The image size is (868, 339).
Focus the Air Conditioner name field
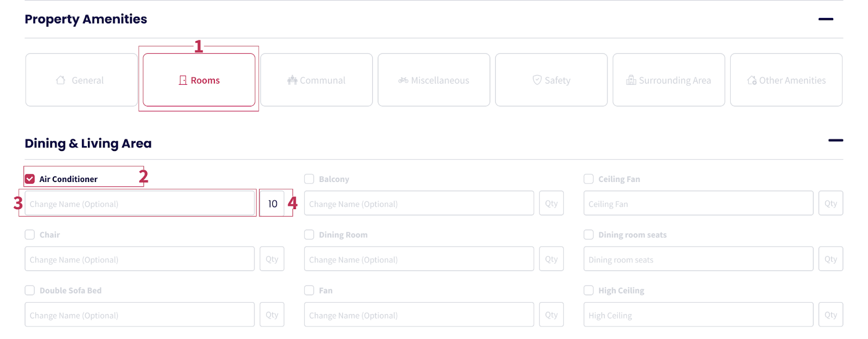(139, 203)
